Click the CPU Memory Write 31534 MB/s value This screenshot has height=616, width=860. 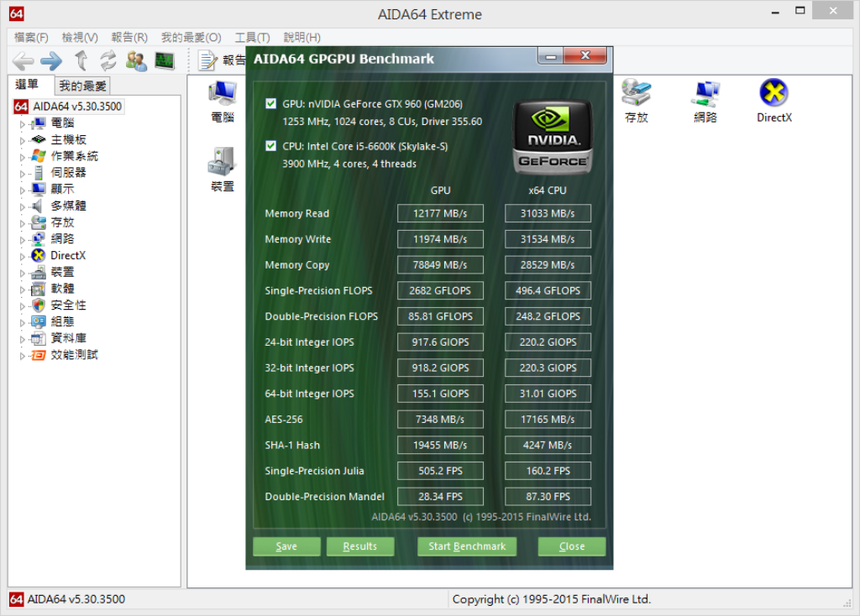click(x=548, y=239)
